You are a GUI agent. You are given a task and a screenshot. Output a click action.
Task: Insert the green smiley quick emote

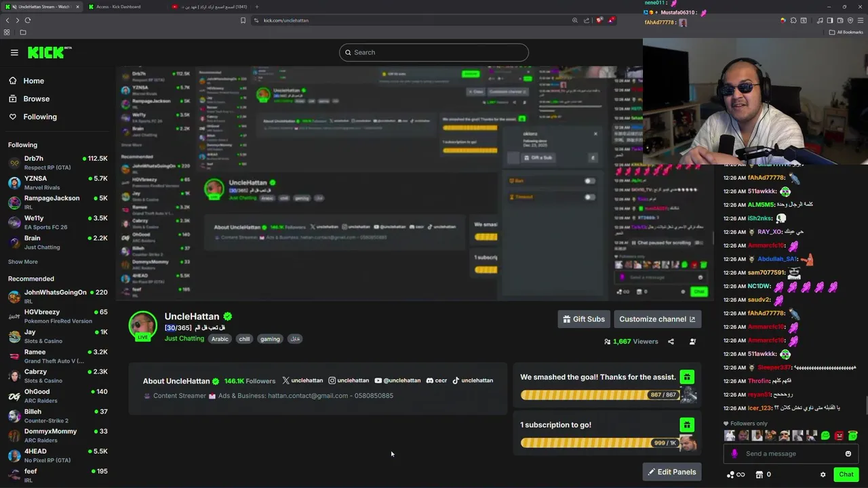pos(825,436)
